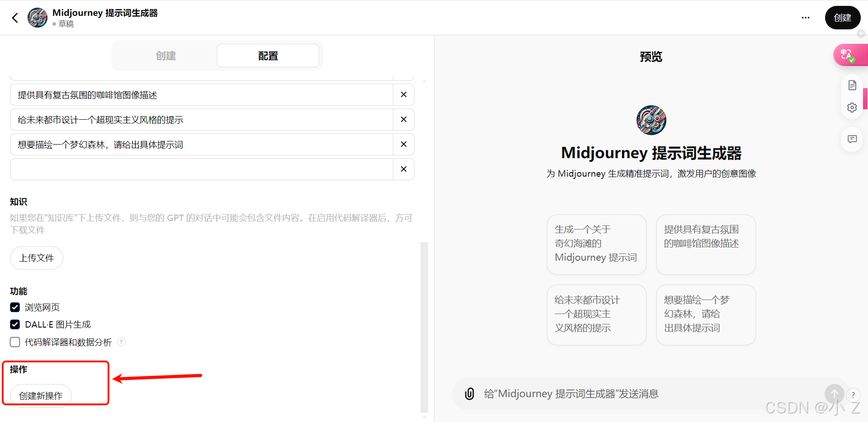Viewport: 868px width, 422px height.
Task: Edit the 给未来都市设计一个超现实主义风格的提示 field
Action: [202, 120]
